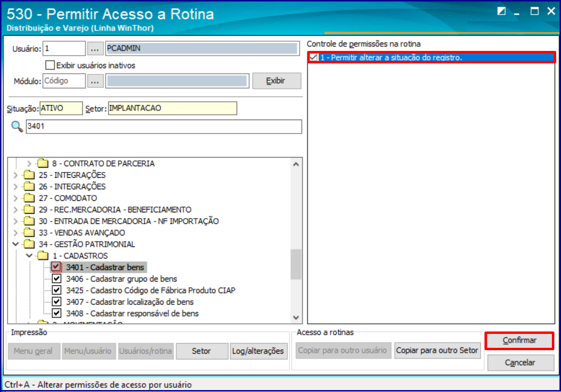Select 3425 - Cadastro Código de Fábrica row
Viewport: 561px width, 392px height.
[x=150, y=290]
